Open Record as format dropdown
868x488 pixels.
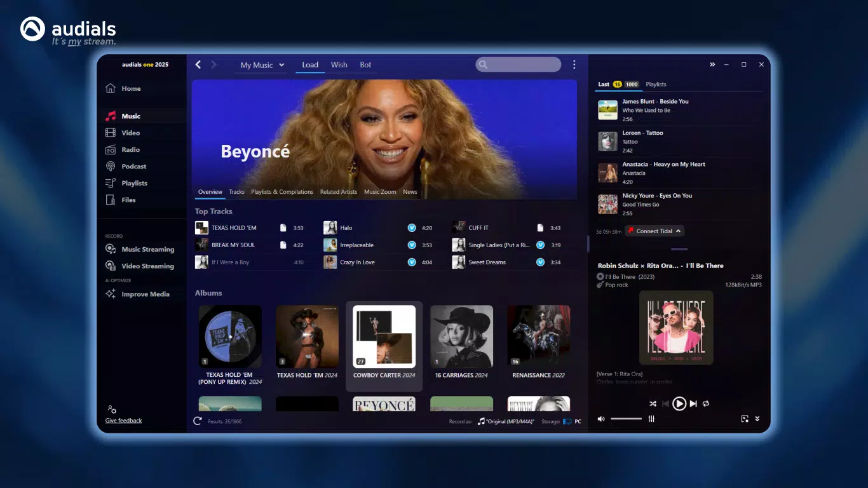click(x=506, y=421)
